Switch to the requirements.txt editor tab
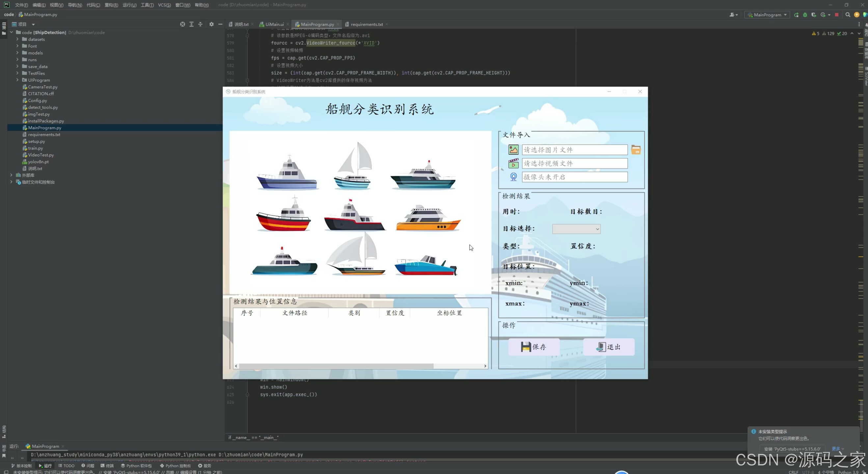 (x=366, y=24)
